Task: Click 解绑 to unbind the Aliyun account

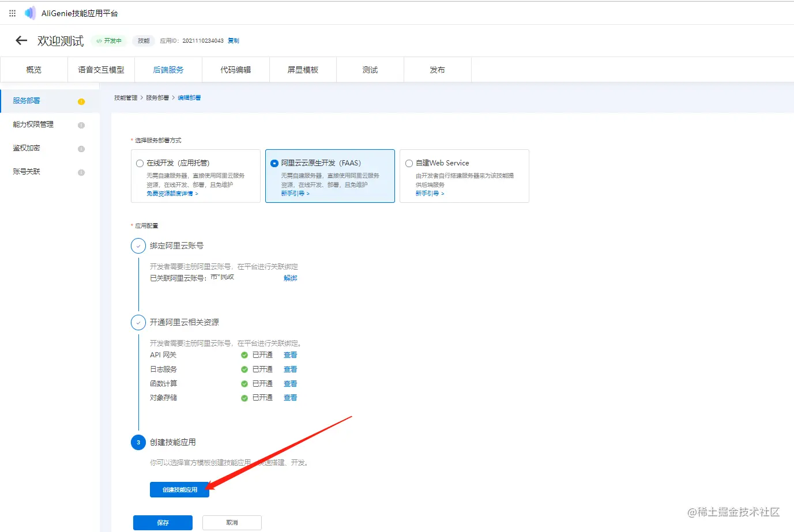Action: [291, 278]
